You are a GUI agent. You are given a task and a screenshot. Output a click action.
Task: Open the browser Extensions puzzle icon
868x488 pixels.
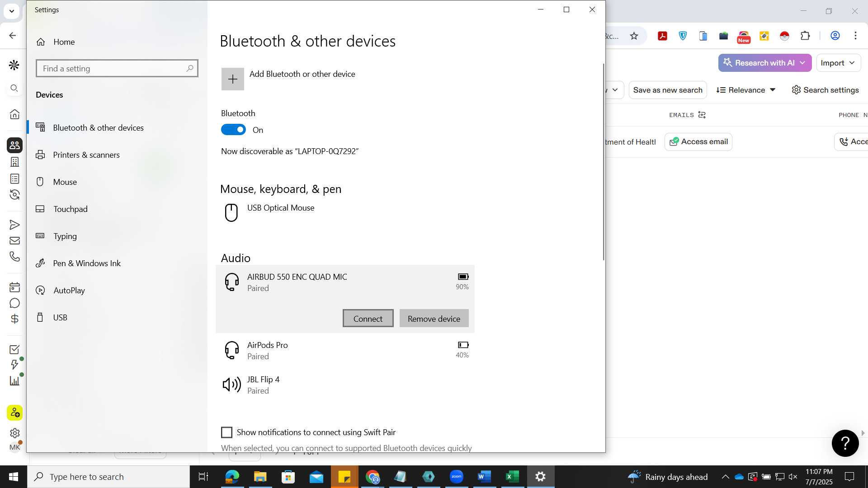(x=805, y=36)
